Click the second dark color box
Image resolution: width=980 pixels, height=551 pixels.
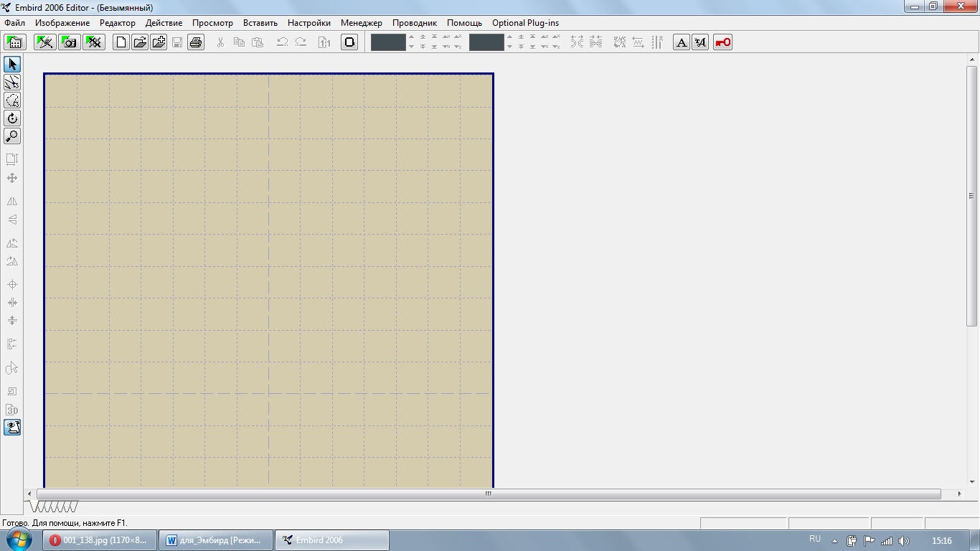486,42
